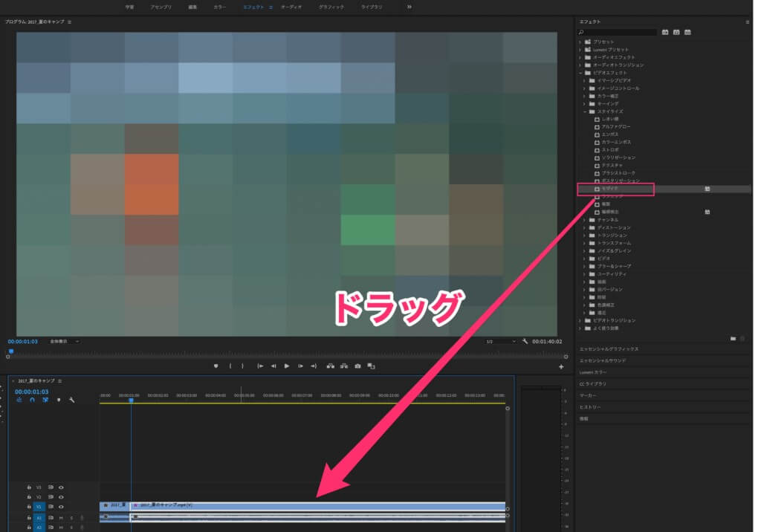Select the モザイク effect in the list
This screenshot has width=761, height=532.
[x=616, y=189]
